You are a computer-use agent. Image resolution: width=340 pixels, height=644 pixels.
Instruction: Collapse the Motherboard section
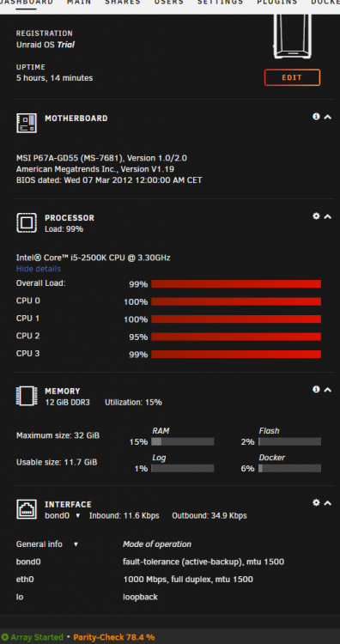[x=327, y=117]
